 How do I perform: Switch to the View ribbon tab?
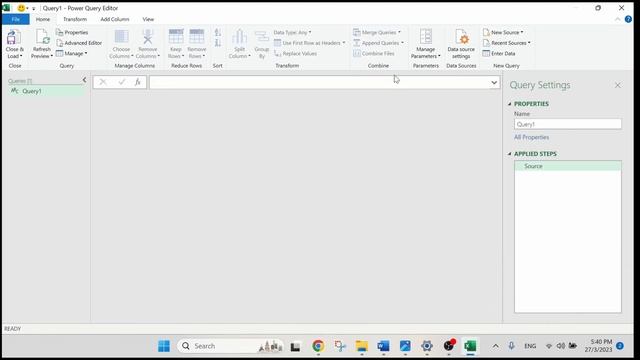tap(148, 19)
